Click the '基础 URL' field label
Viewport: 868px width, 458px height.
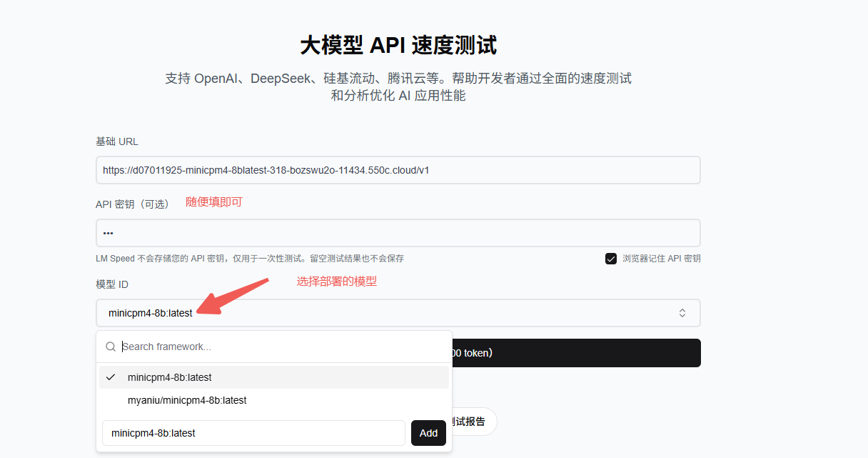pyautogui.click(x=117, y=141)
